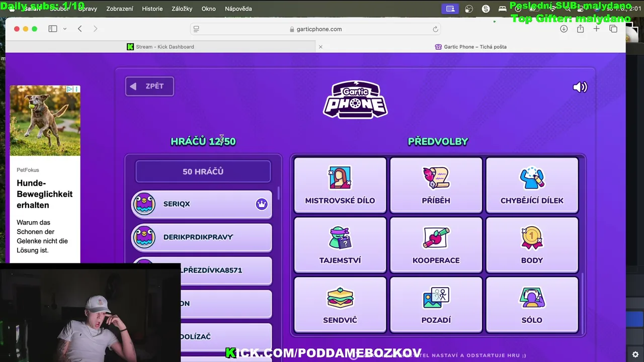
Task: Open the Okno menu
Action: (208, 9)
